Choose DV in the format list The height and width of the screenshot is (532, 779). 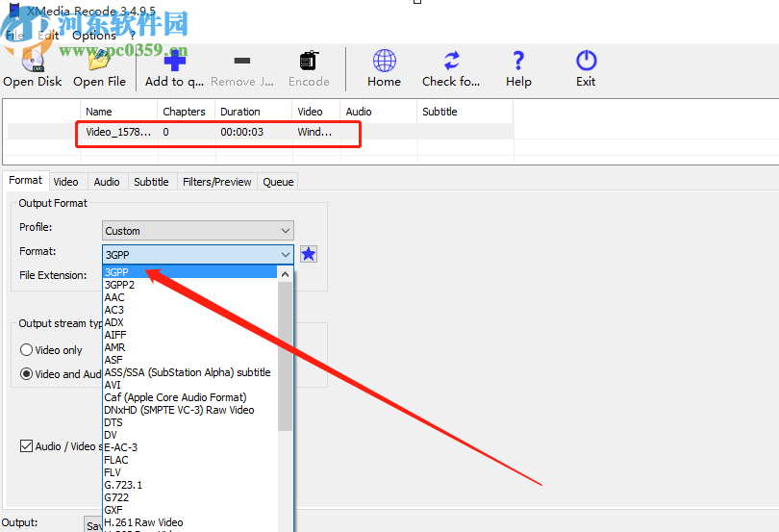click(189, 435)
